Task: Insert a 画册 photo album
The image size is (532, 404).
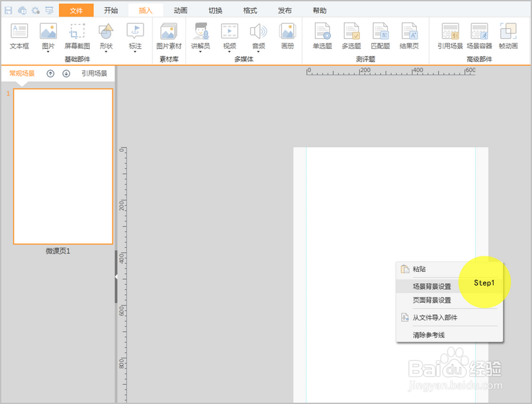Action: click(287, 36)
